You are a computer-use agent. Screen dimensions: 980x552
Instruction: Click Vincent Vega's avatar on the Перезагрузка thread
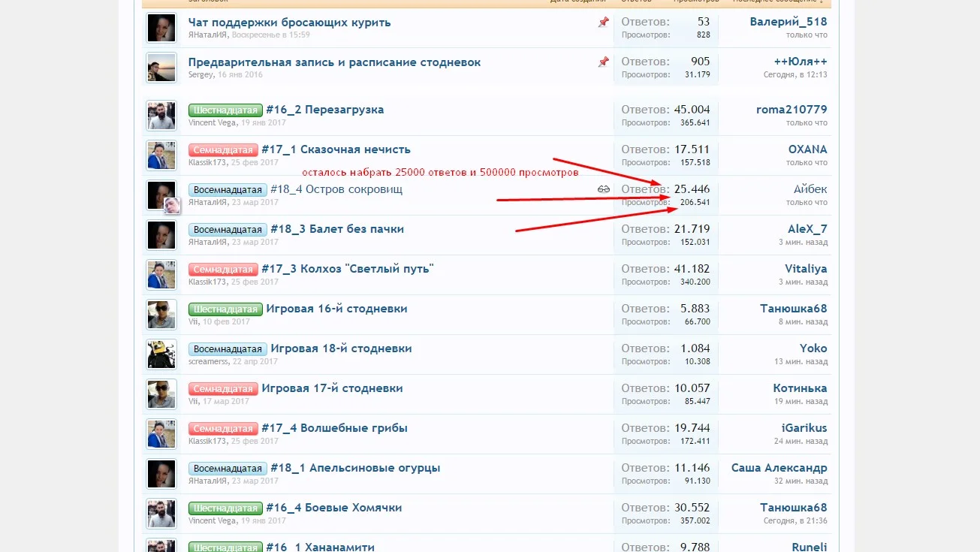pyautogui.click(x=161, y=116)
